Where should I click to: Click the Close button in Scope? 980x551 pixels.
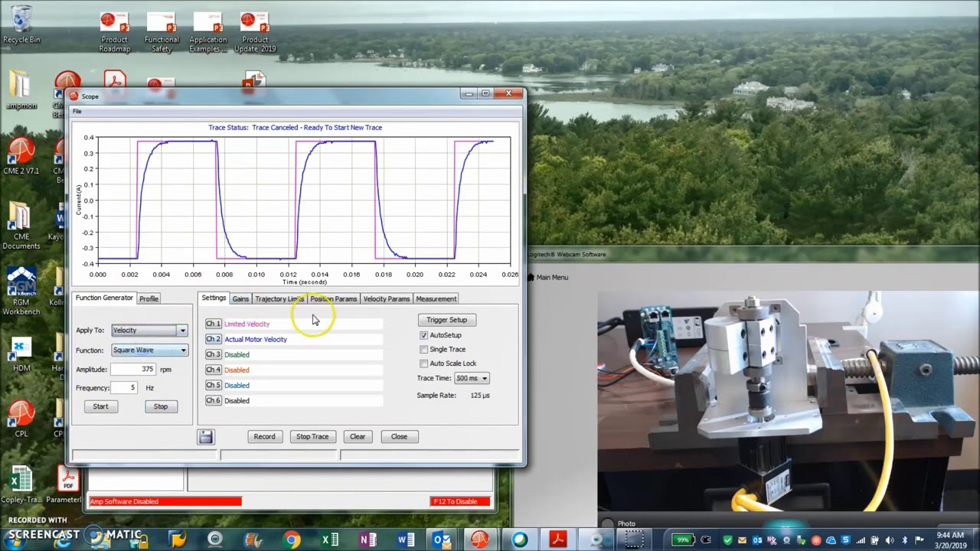(399, 437)
